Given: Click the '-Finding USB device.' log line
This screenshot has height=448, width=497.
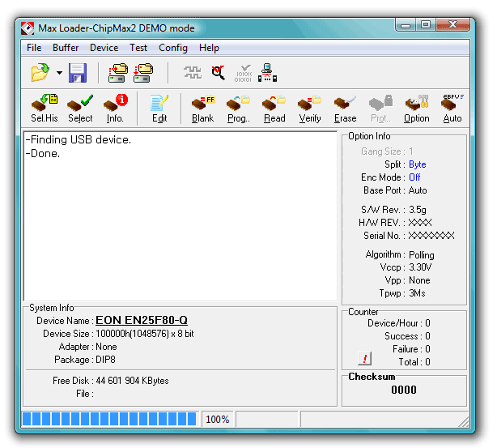Looking at the screenshot, I should point(78,139).
